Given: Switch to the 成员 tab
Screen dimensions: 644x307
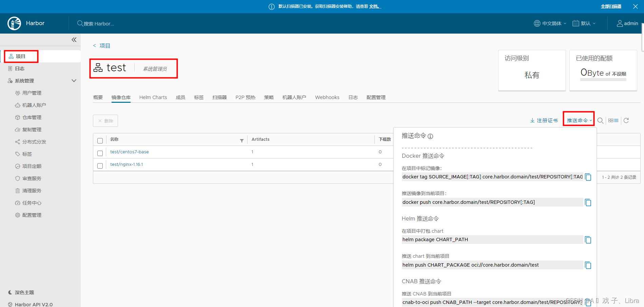Looking at the screenshot, I should (x=180, y=97).
